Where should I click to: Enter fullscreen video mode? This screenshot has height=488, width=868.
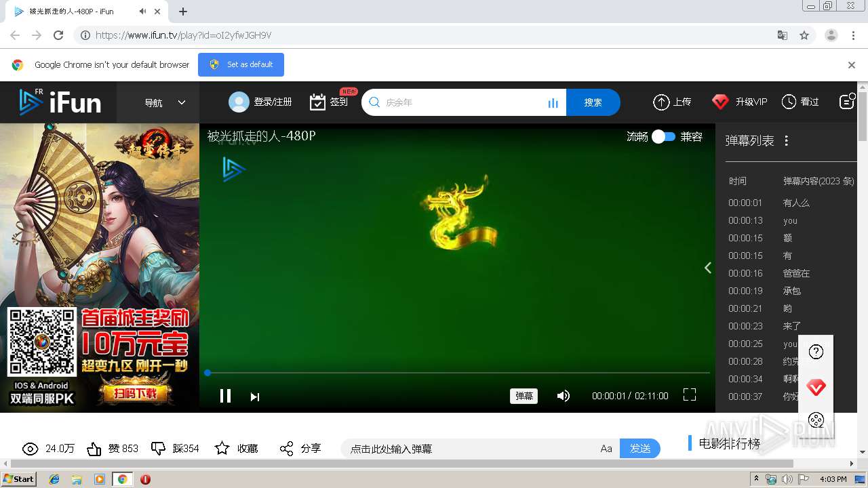690,394
